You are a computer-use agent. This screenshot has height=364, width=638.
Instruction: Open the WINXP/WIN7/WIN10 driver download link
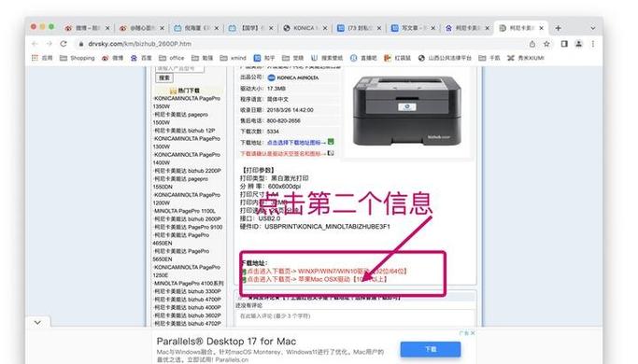(x=327, y=271)
